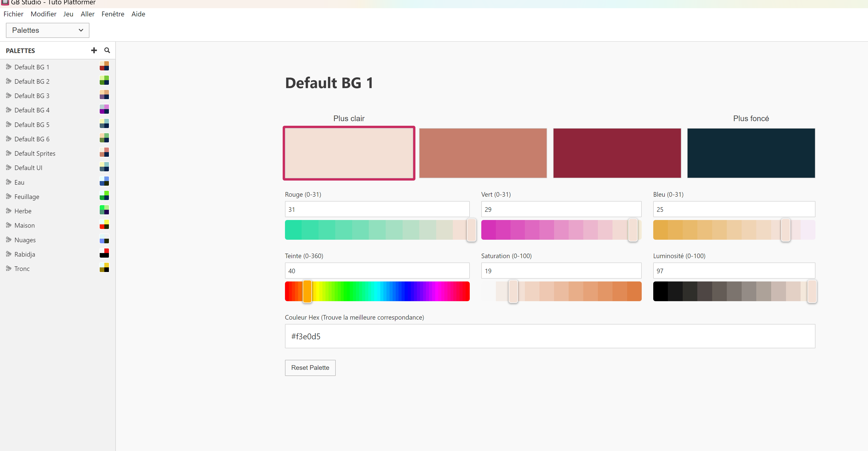Image resolution: width=868 pixels, height=451 pixels.
Task: Select Nuages in the palette list
Action: tap(25, 240)
